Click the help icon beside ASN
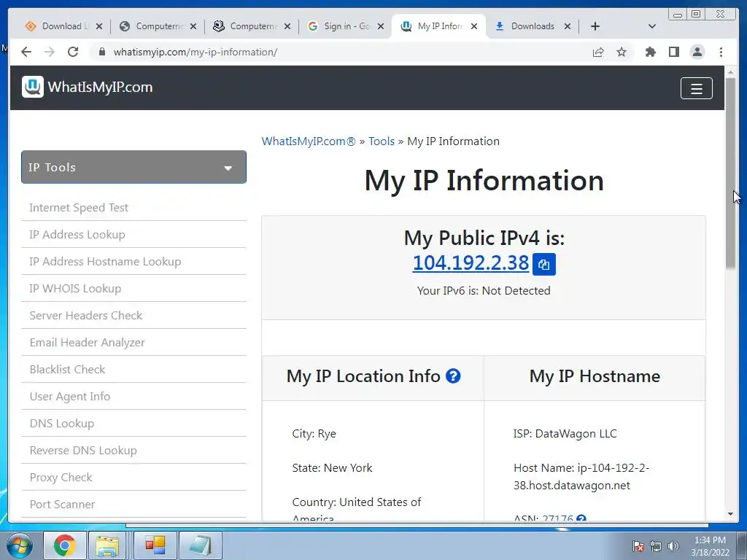Screen dimensions: 747x560 (x=581, y=518)
